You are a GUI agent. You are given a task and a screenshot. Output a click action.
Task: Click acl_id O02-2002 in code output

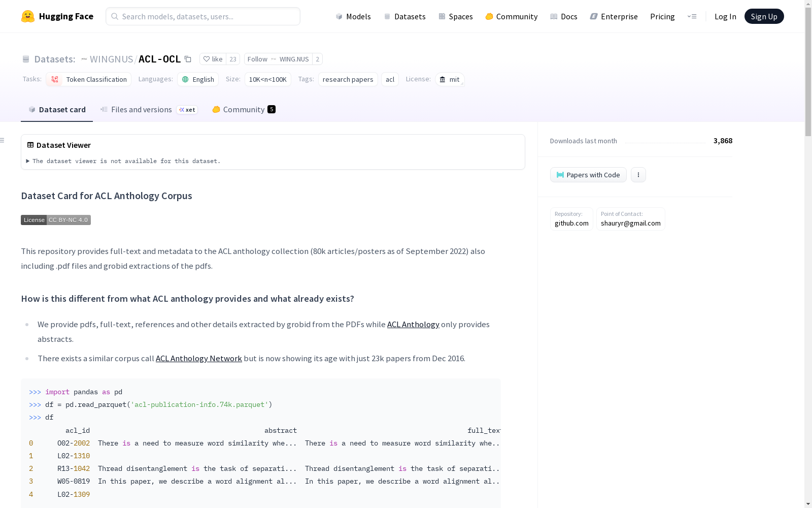74,443
